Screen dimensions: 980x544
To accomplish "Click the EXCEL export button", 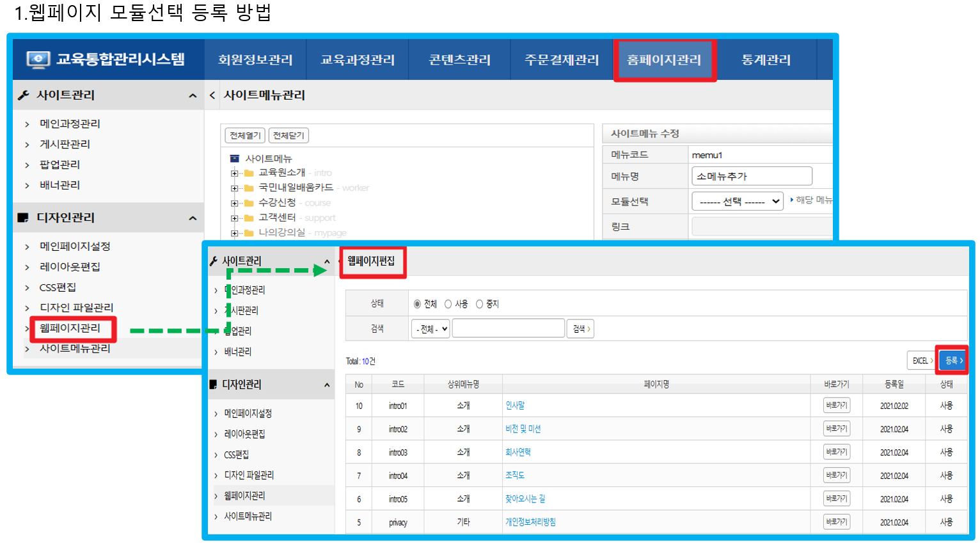I will [921, 361].
